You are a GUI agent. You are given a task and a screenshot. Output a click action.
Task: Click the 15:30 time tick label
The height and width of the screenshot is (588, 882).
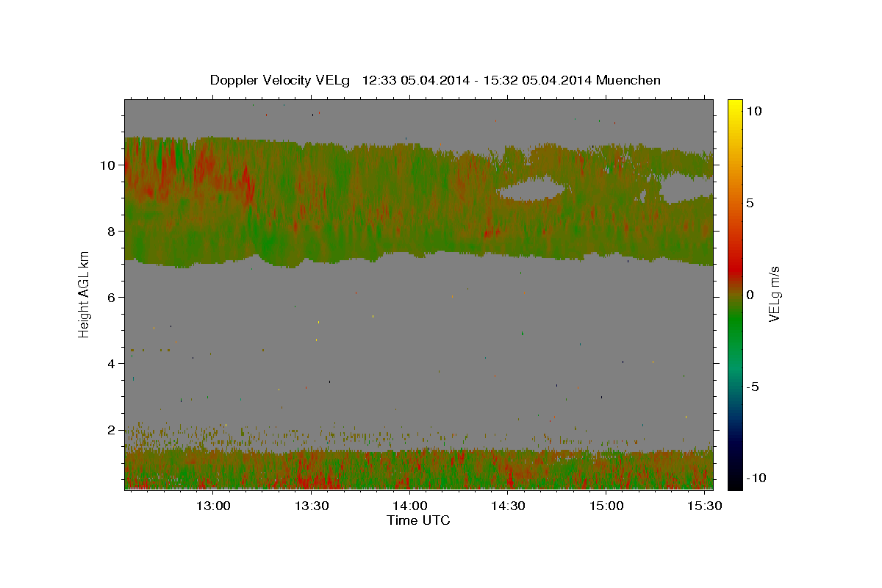704,506
